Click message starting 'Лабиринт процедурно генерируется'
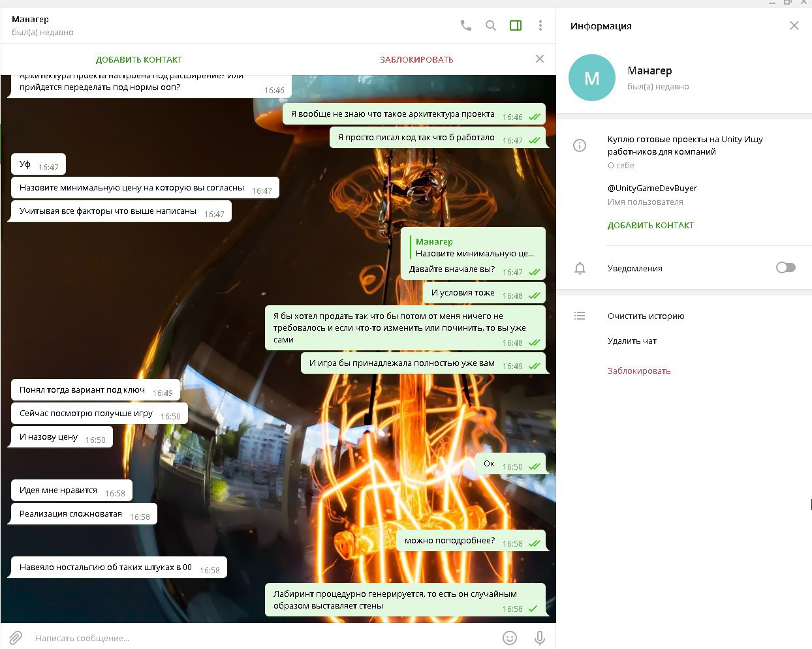 405,600
